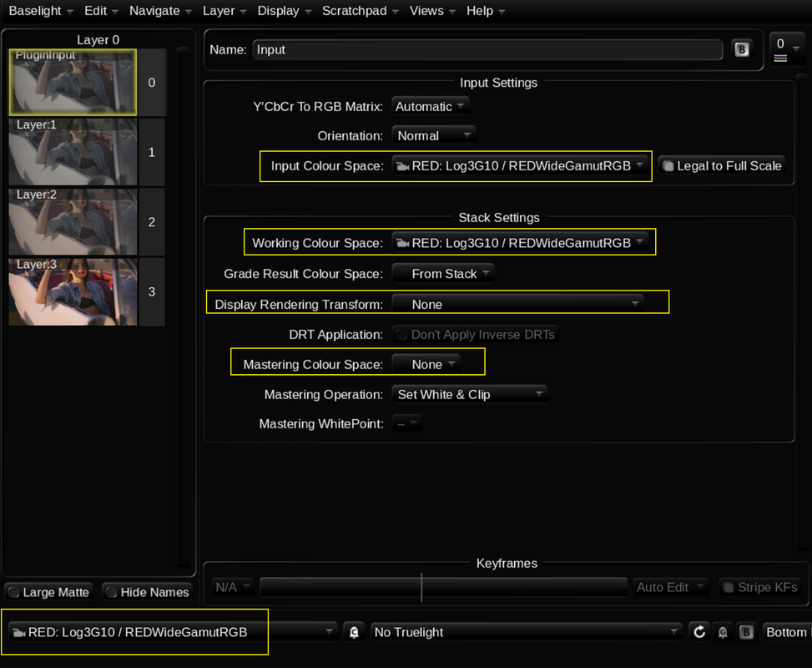Open the Help menu
The width and height of the screenshot is (812, 668).
pyautogui.click(x=485, y=11)
